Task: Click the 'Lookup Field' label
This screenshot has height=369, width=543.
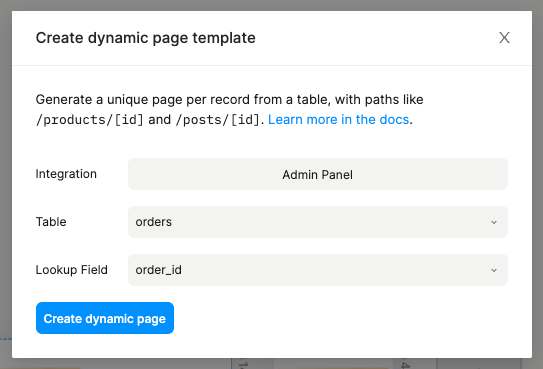Action: [x=72, y=270]
